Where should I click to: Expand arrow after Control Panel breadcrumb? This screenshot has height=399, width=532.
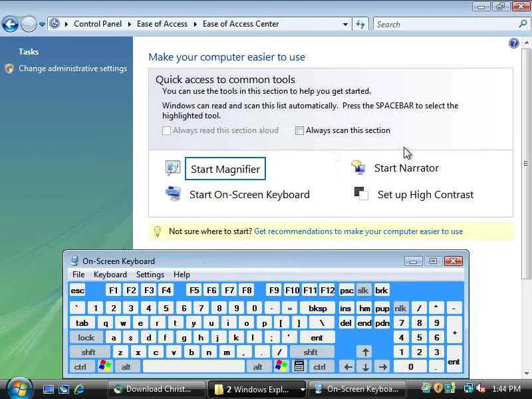click(129, 25)
